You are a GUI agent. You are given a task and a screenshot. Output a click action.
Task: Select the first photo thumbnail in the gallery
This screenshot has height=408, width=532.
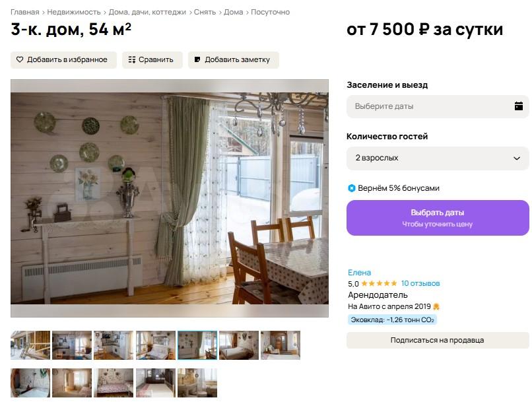pos(30,345)
